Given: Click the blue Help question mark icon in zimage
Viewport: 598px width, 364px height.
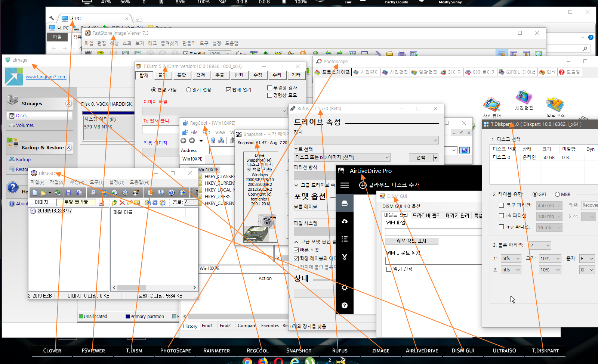Looking at the screenshot, I should coord(13,187).
